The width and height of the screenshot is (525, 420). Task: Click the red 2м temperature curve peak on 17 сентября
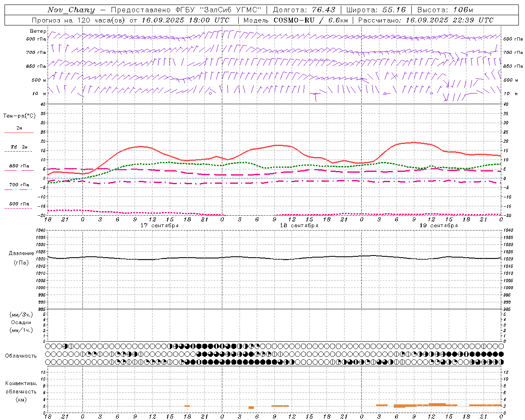pos(140,146)
